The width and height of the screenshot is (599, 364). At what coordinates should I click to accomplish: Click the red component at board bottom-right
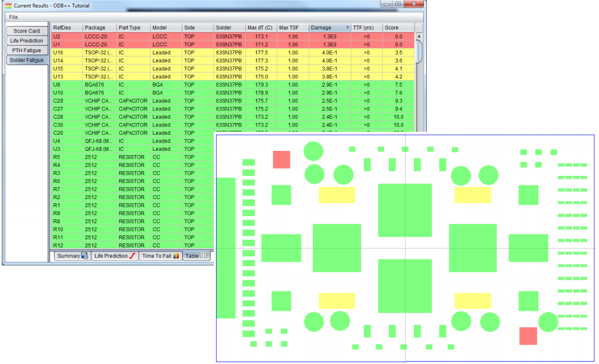(x=528, y=335)
